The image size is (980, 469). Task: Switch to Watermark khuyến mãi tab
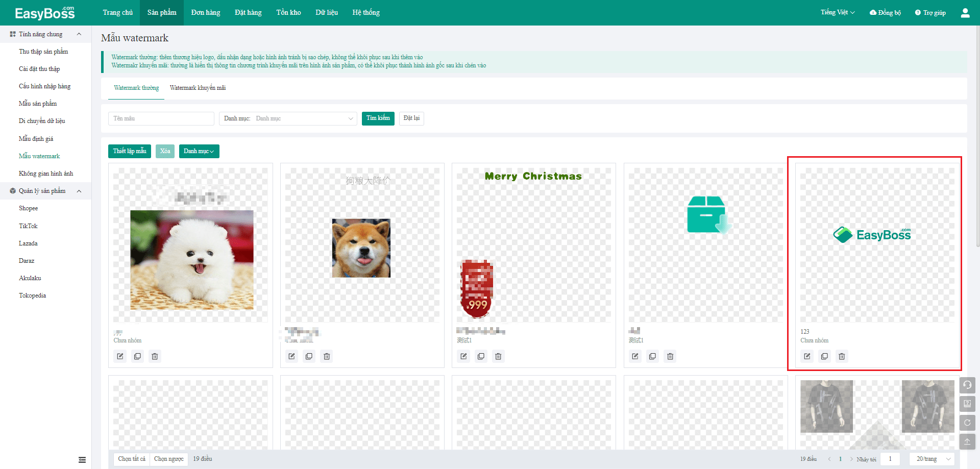(x=198, y=88)
